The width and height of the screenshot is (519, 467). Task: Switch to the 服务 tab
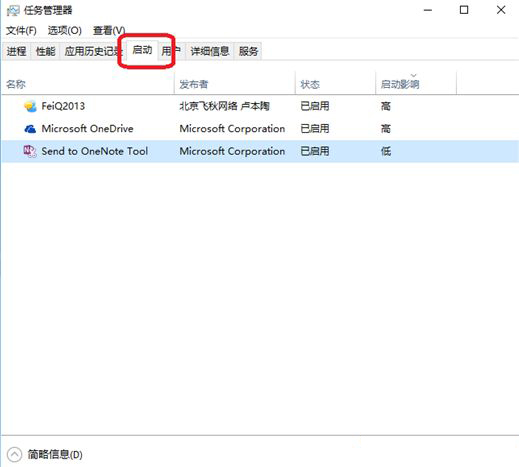pyautogui.click(x=248, y=51)
